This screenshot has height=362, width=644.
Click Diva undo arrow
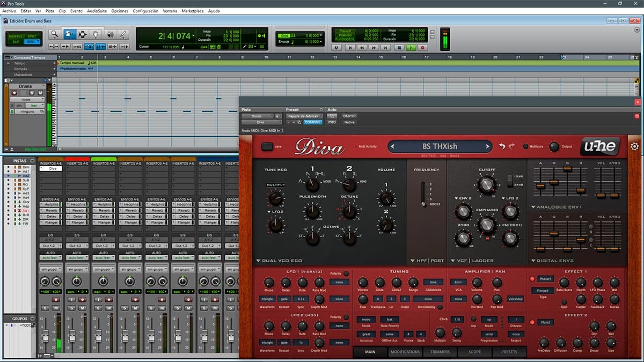(x=502, y=146)
